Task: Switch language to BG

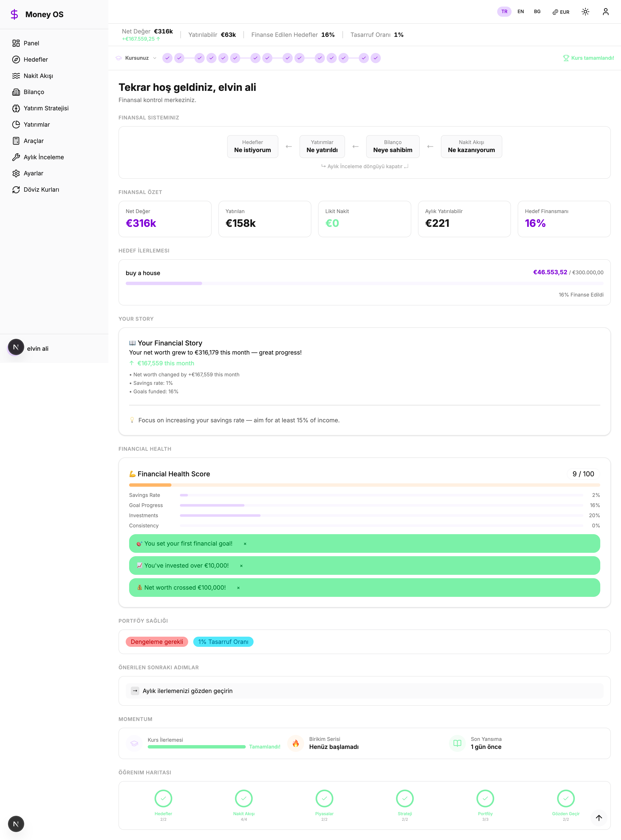Action: point(537,12)
